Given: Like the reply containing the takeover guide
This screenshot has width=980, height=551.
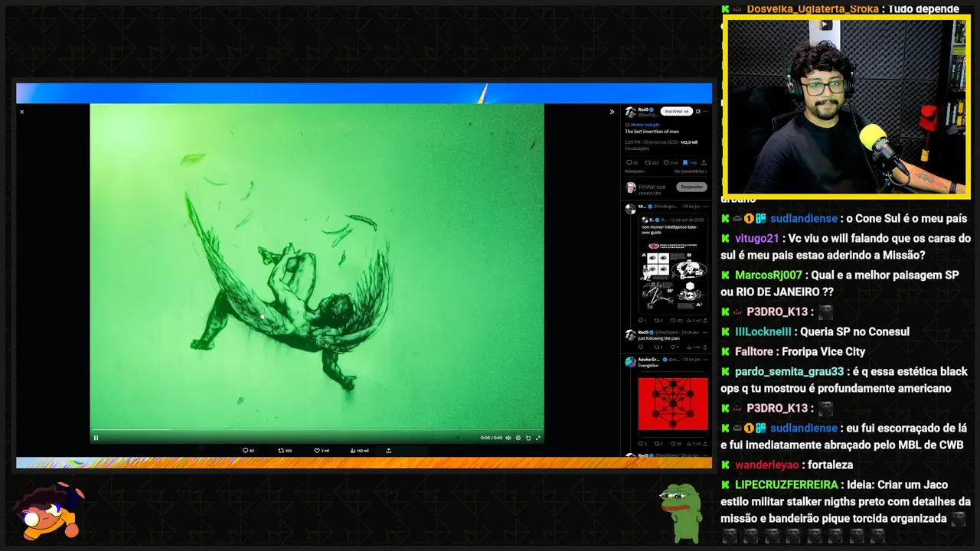Looking at the screenshot, I should point(674,321).
